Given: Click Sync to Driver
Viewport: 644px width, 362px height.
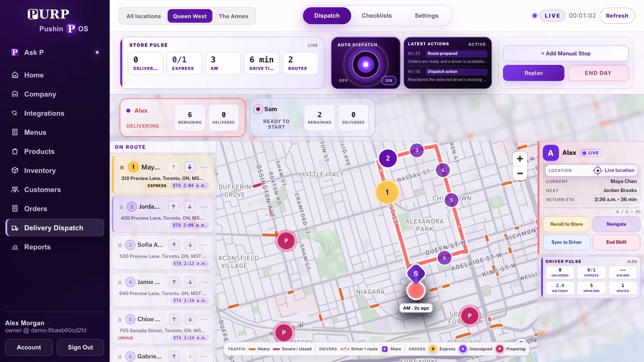Looking at the screenshot, I should point(566,242).
